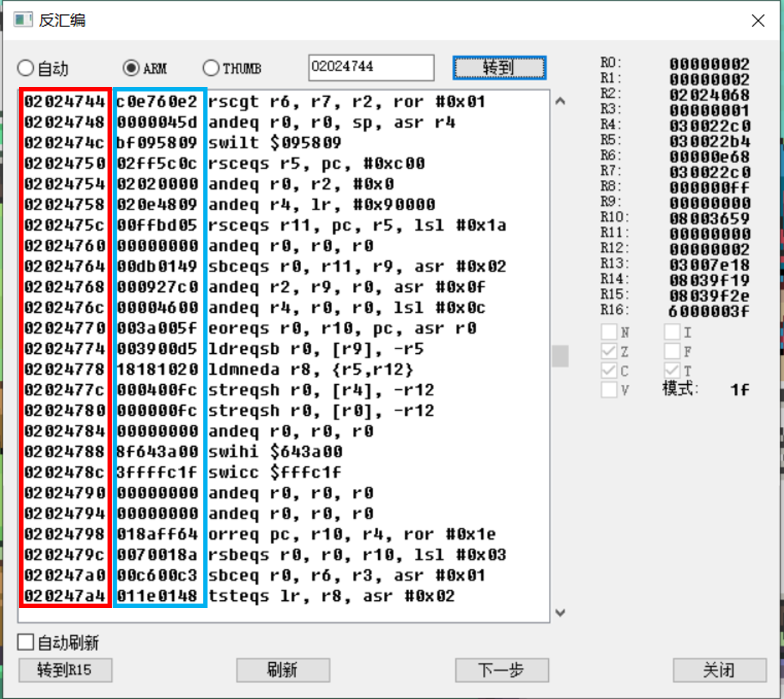Screen dimensions: 784x699
Task: Toggle the V flag checkbox
Action: 609,389
